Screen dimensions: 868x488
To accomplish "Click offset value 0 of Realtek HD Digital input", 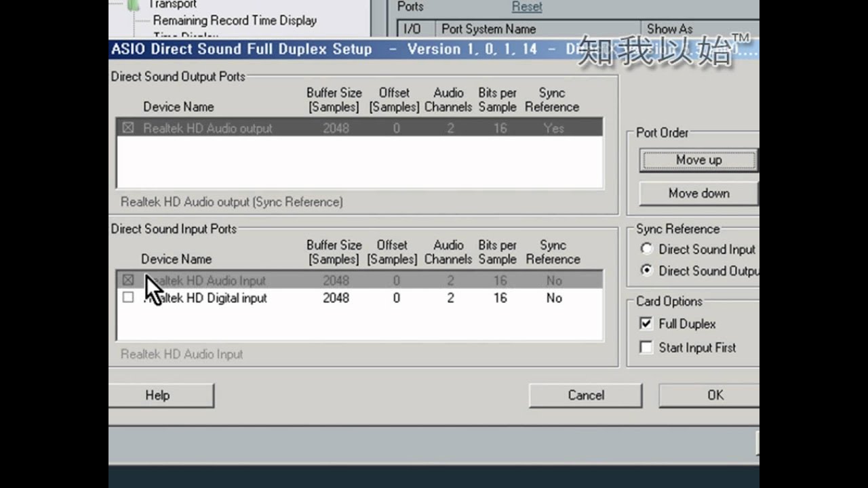I will coord(396,298).
